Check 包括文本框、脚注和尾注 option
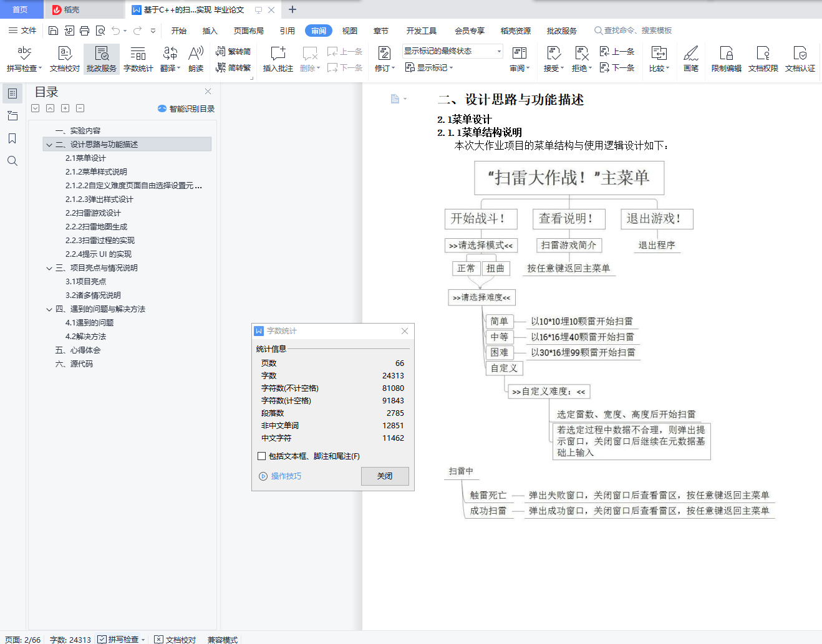This screenshot has height=644, width=822. point(262,456)
